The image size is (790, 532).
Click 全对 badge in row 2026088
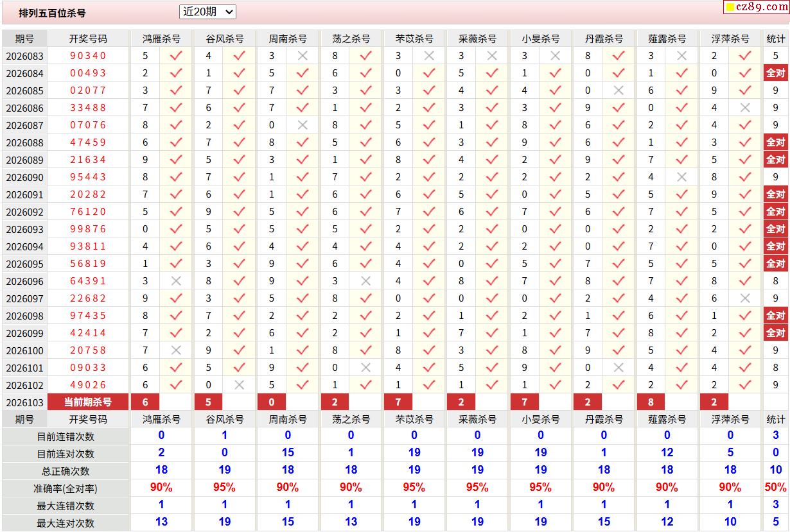pyautogui.click(x=776, y=142)
